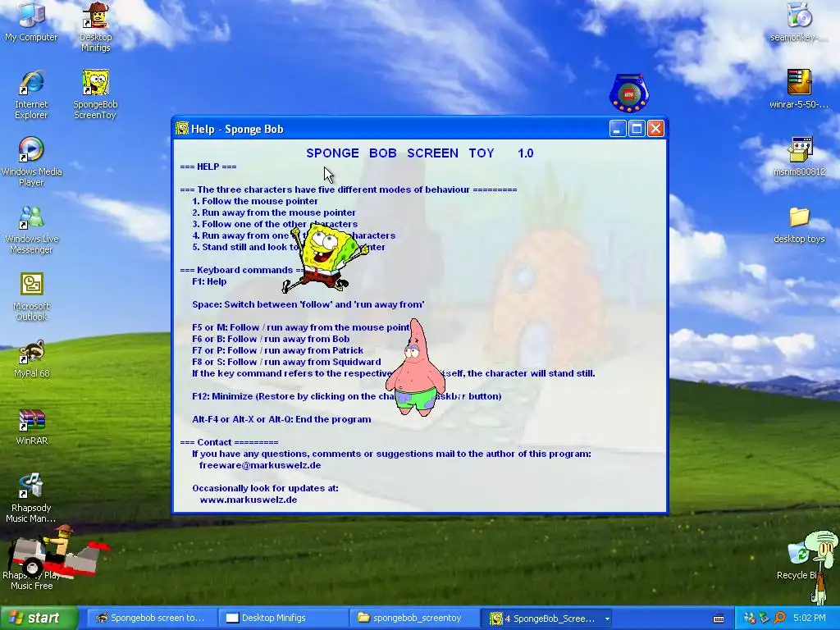This screenshot has height=630, width=840.
Task: Click the blue LEGO desktop toy gadget
Action: point(629,94)
